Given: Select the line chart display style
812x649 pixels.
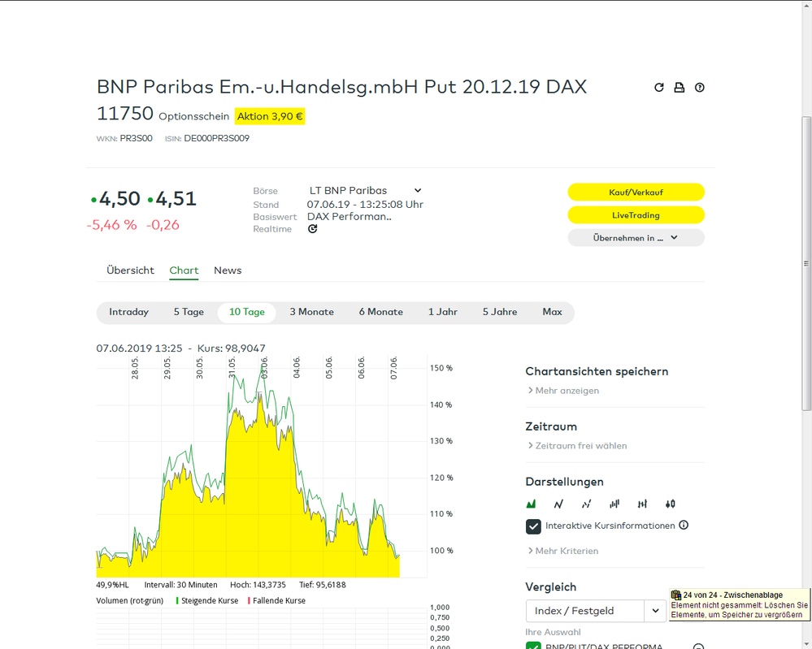Looking at the screenshot, I should [558, 504].
